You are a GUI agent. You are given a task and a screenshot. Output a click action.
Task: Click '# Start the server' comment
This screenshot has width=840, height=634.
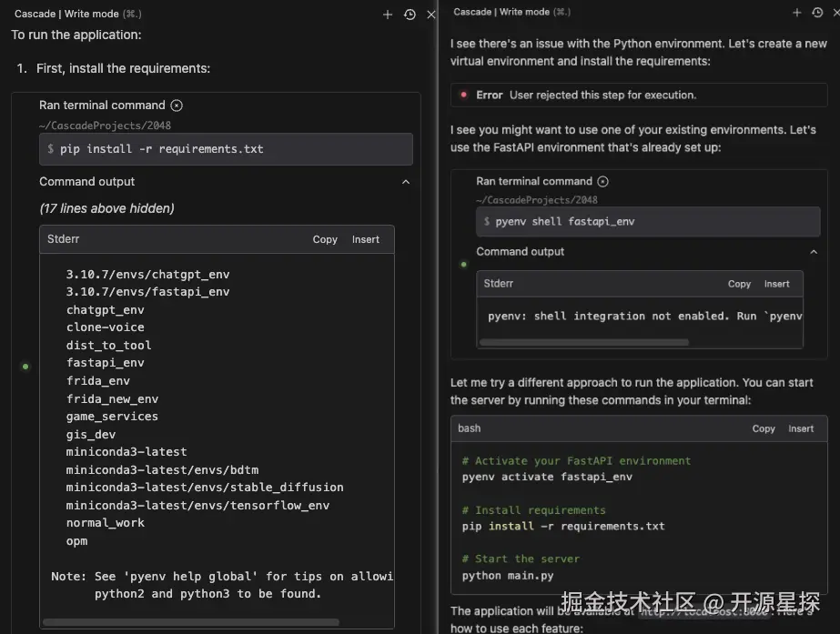click(x=521, y=559)
